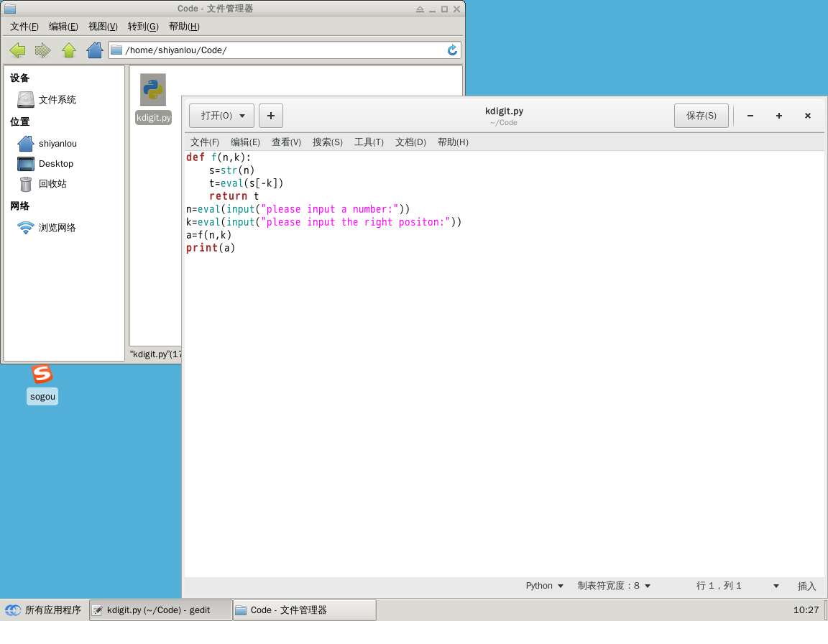Click the t=eval(s[-k]) code line
Viewport: 828px width, 644px height.
[x=246, y=183]
